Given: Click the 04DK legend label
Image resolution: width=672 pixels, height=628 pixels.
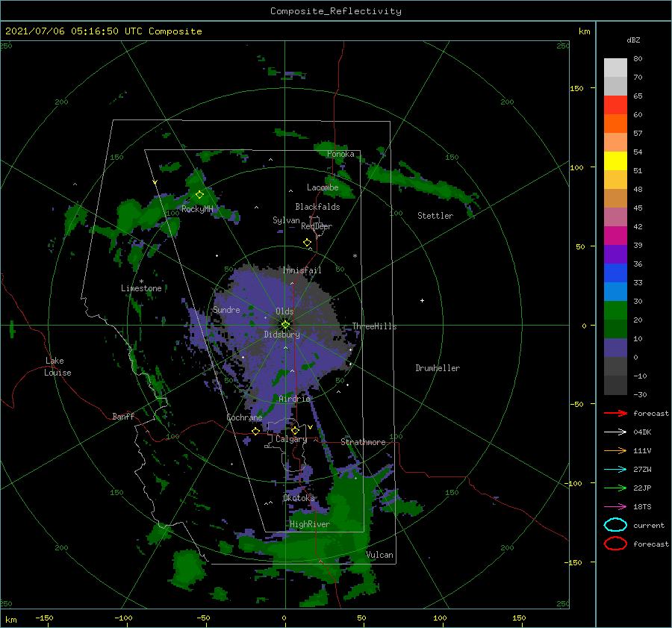Looking at the screenshot, I should [x=642, y=432].
